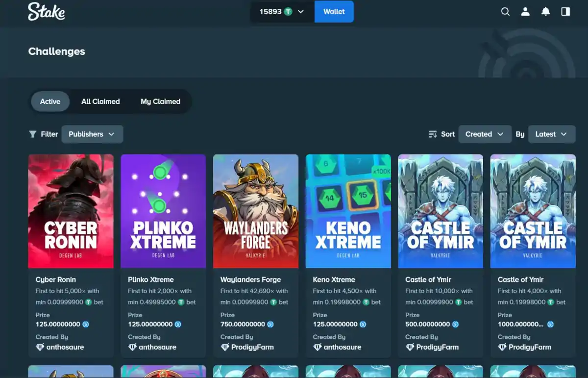Click prize coin icon next to 500.00000000
This screenshot has height=378, width=588.
tap(455, 325)
